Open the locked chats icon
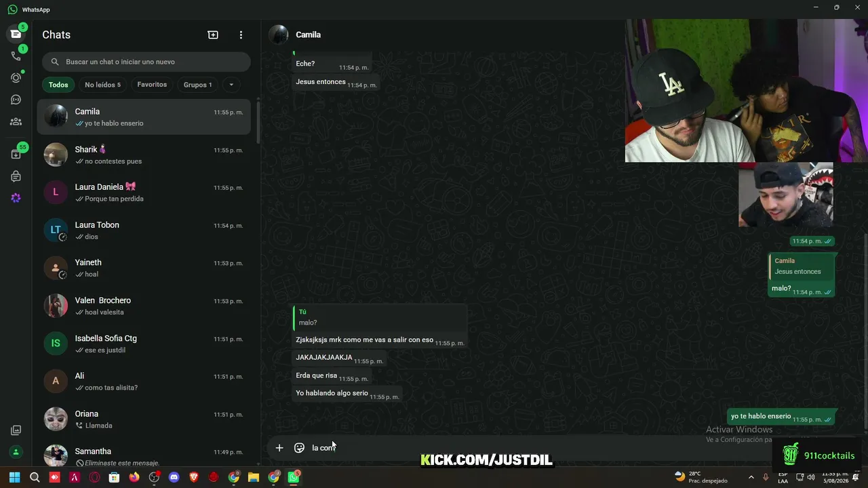 pyautogui.click(x=16, y=176)
